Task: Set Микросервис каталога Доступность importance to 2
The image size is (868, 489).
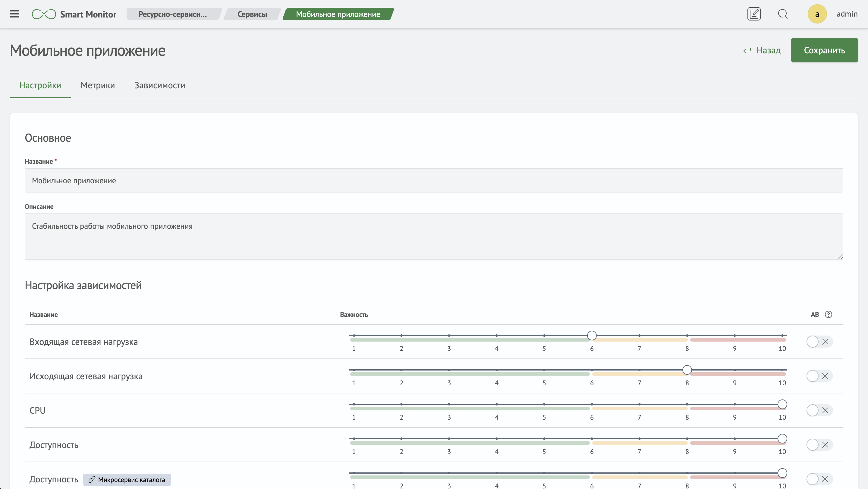Action: click(401, 473)
